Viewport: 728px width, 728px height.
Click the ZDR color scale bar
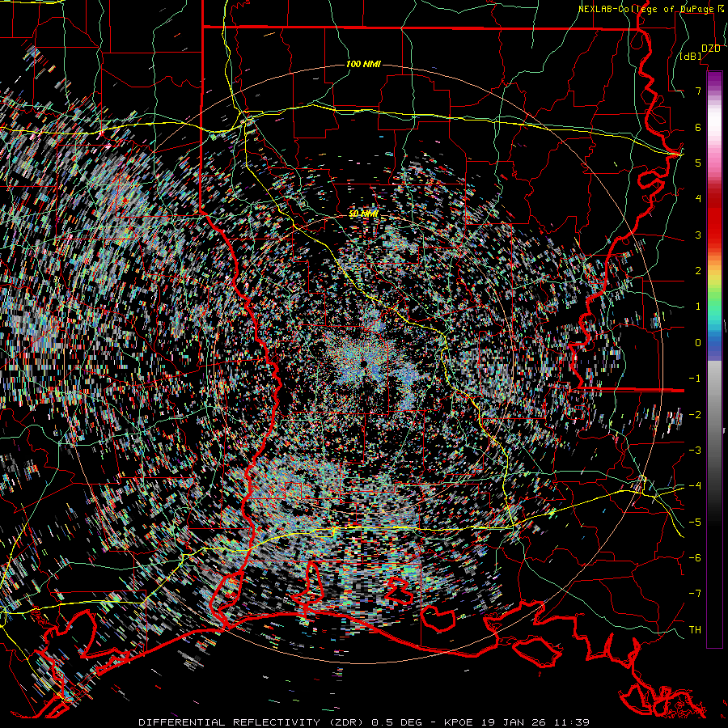[714, 359]
